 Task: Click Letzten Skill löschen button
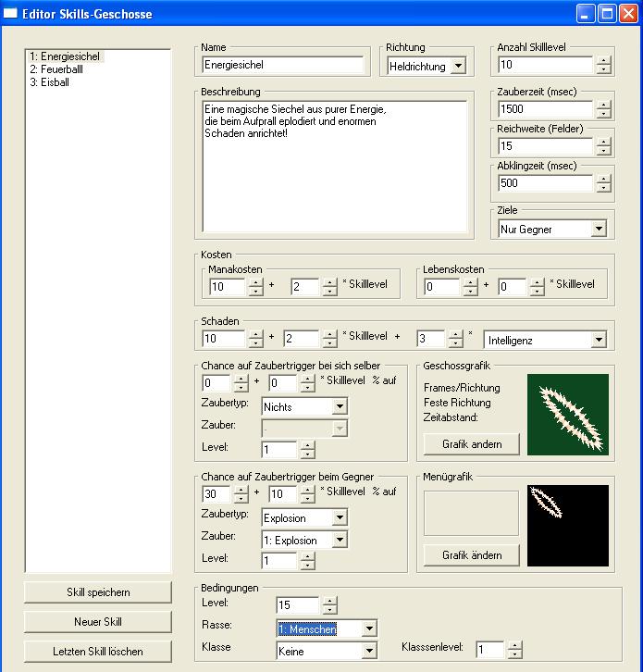pyautogui.click(x=98, y=652)
